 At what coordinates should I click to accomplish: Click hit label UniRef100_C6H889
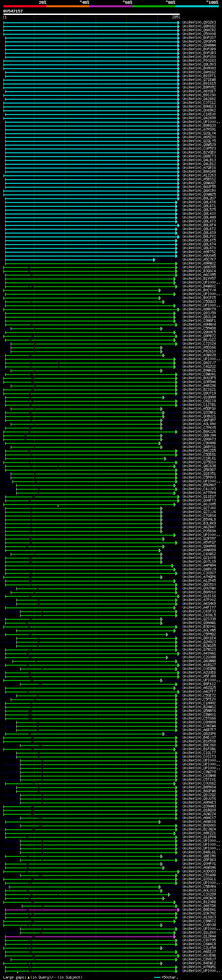coord(199,722)
